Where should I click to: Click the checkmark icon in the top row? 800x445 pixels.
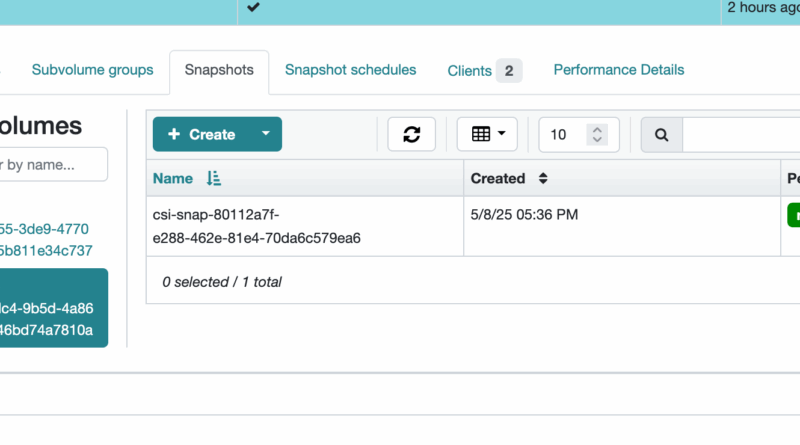point(254,7)
